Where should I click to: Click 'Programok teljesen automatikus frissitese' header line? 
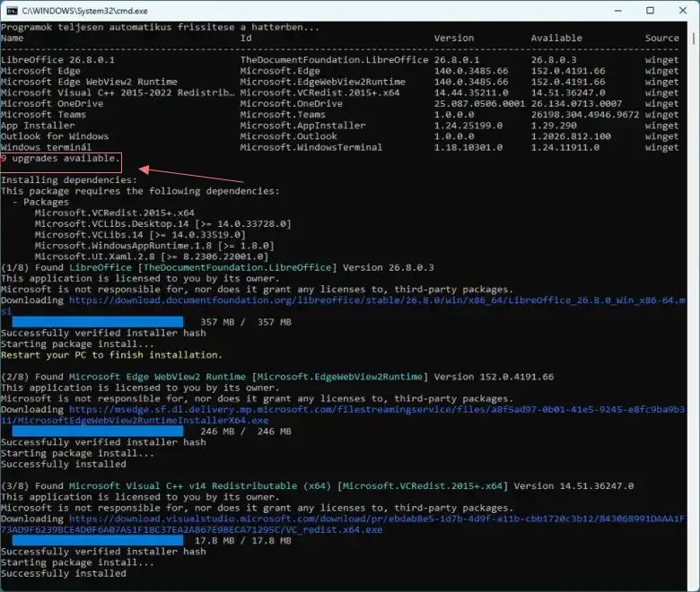click(161, 27)
